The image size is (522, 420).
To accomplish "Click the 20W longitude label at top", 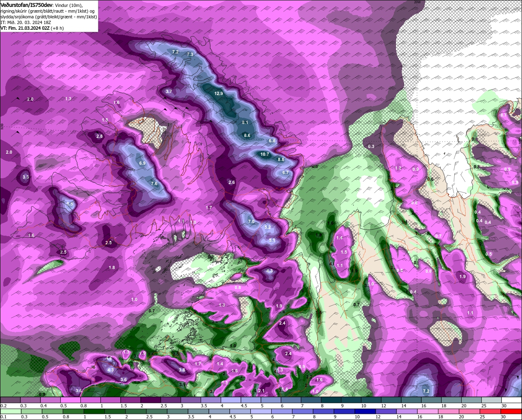I will pyautogui.click(x=417, y=2).
